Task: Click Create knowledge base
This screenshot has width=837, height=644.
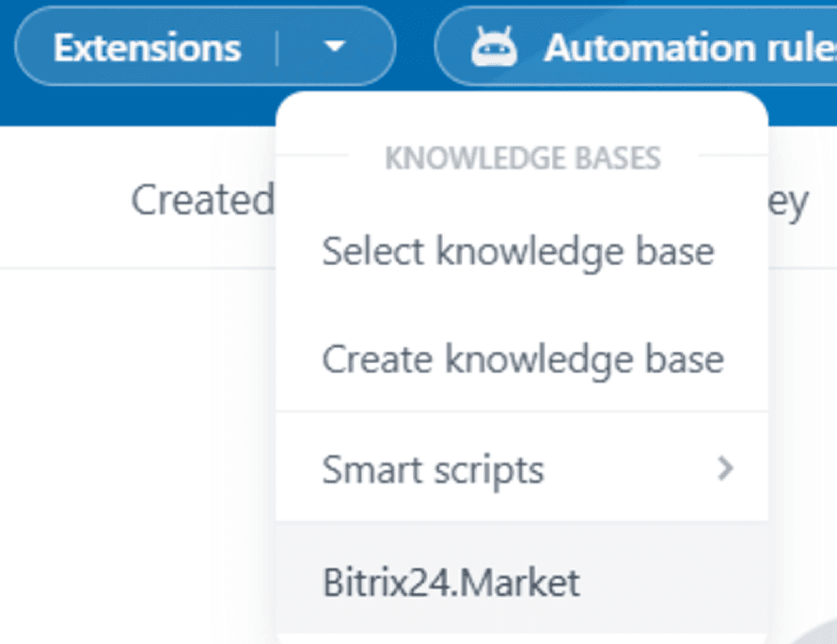Action: (523, 359)
